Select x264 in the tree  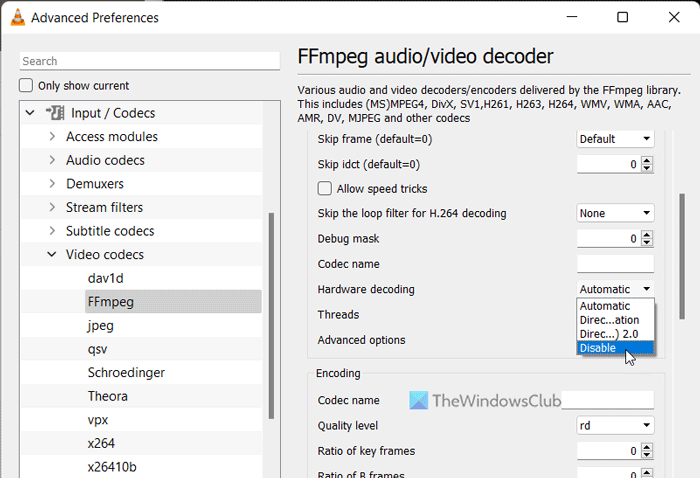click(x=101, y=444)
